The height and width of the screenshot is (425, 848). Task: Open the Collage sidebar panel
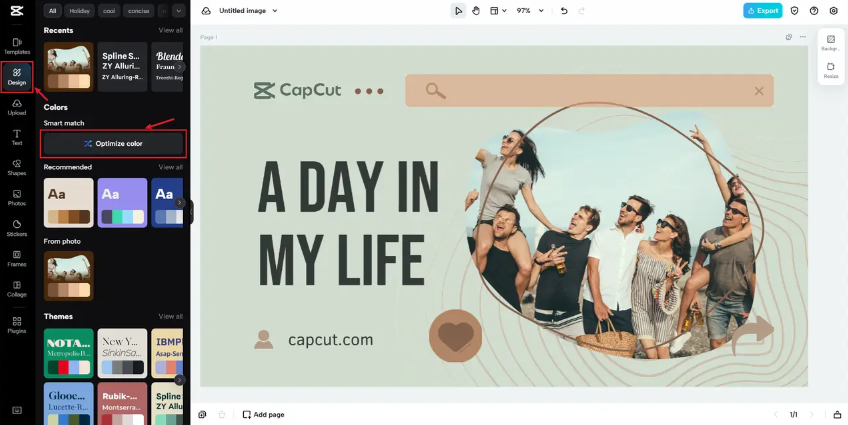pos(17,289)
